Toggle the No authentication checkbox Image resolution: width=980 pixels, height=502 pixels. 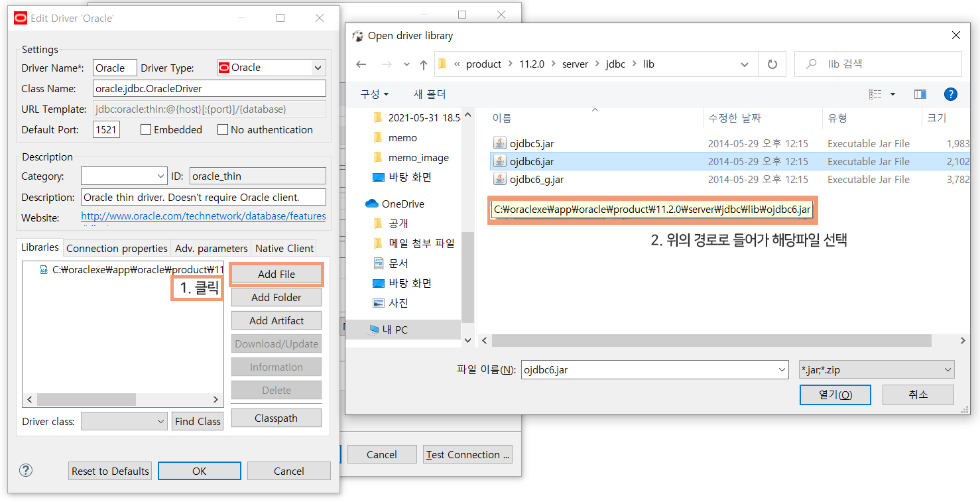click(x=223, y=129)
